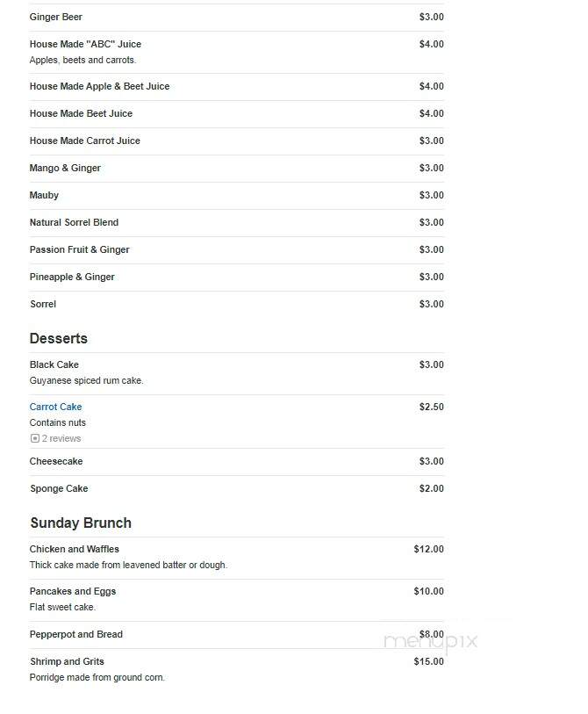Viewport: 588px width, 714px height.
Task: Click the menupix watermark logo
Action: coord(431,642)
